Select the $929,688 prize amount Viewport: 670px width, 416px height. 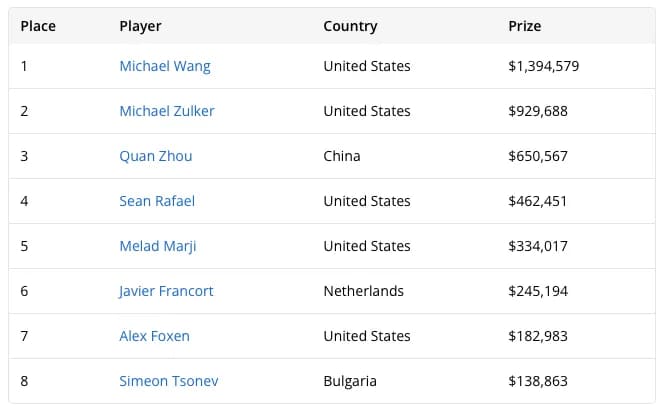pyautogui.click(x=538, y=111)
